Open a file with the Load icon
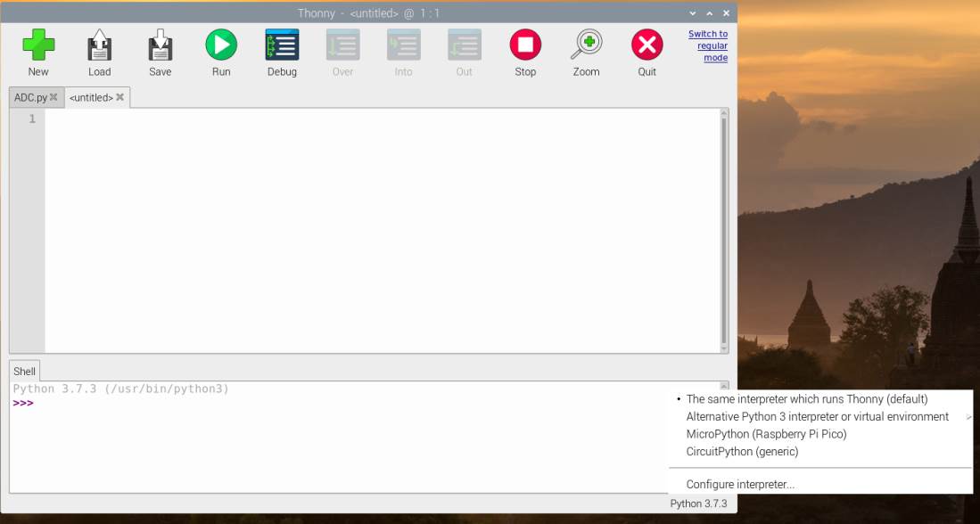This screenshot has height=524, width=980. [99, 45]
